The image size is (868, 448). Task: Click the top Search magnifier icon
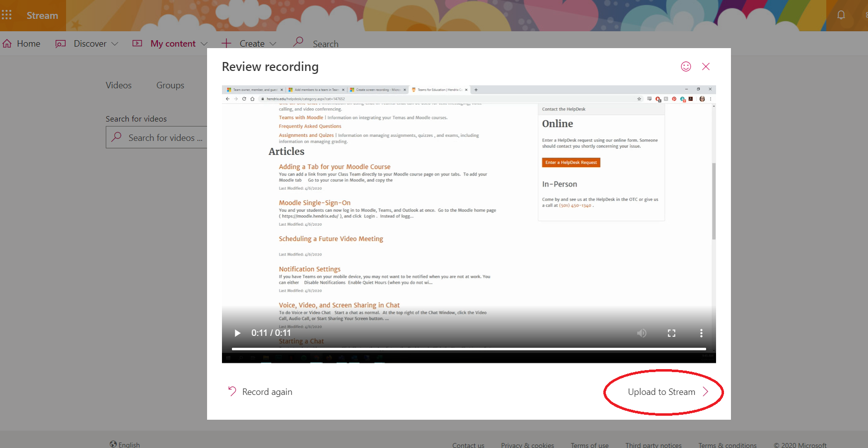coord(298,42)
